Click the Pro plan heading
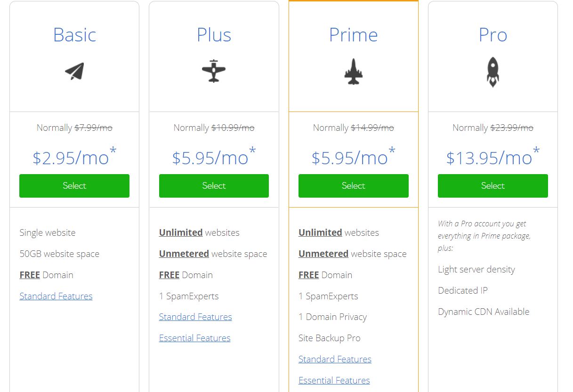This screenshot has height=392, width=573. tap(492, 35)
